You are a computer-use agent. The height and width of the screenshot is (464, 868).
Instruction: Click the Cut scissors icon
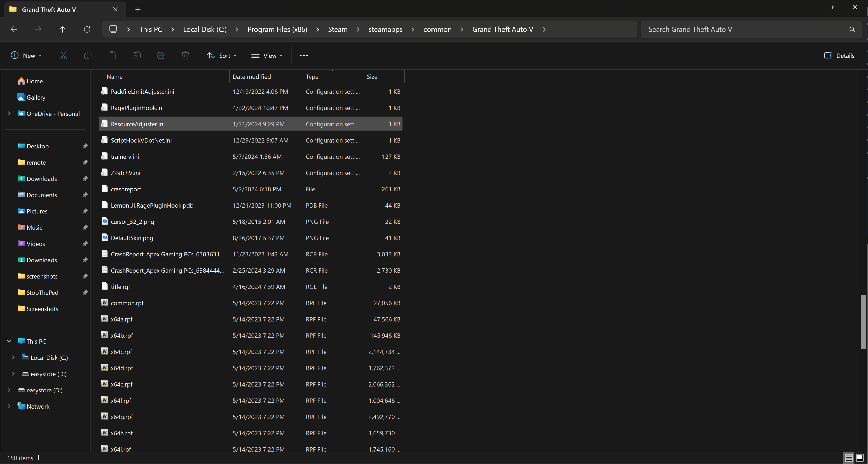pyautogui.click(x=63, y=56)
